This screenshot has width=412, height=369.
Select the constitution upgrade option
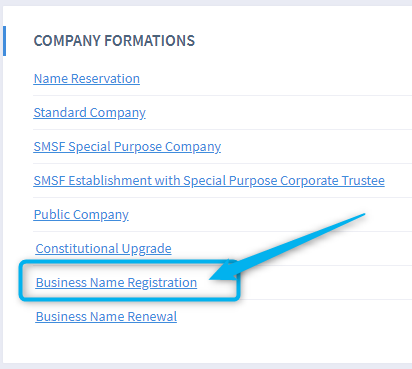pos(104,249)
